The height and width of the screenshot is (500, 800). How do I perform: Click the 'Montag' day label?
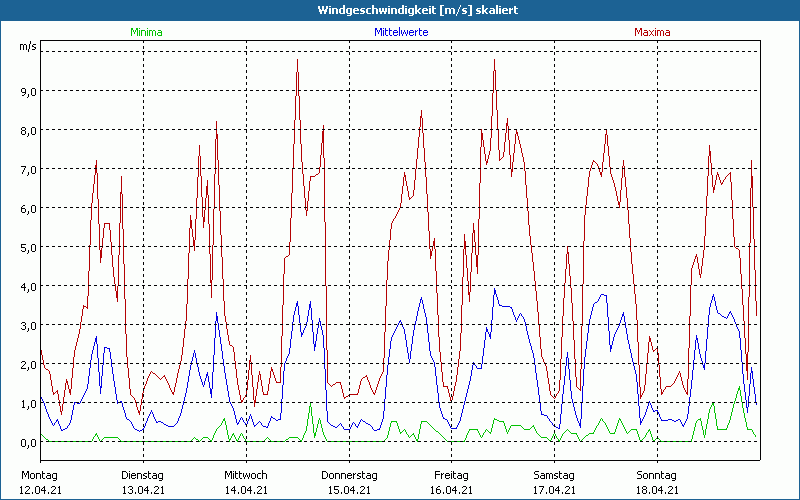(x=39, y=476)
